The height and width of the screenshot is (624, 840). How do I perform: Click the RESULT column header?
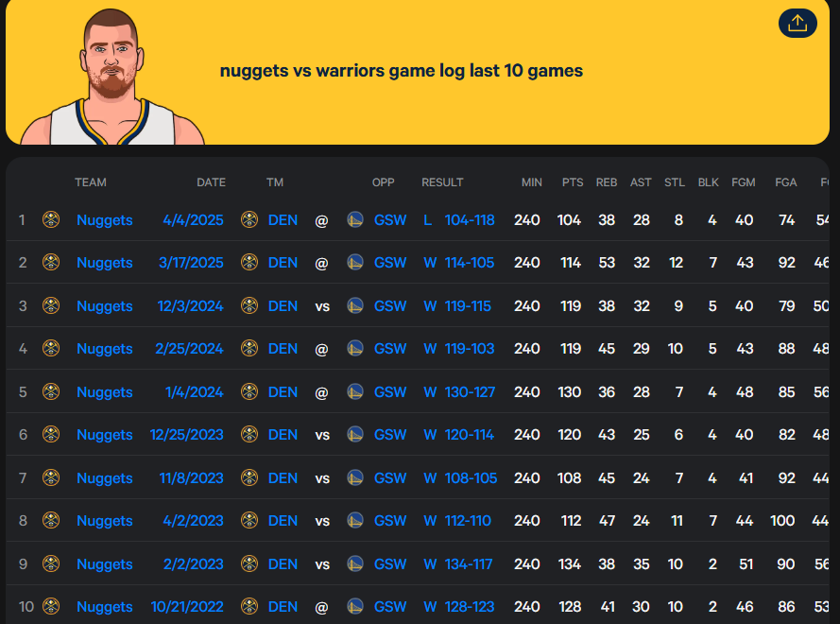click(442, 182)
